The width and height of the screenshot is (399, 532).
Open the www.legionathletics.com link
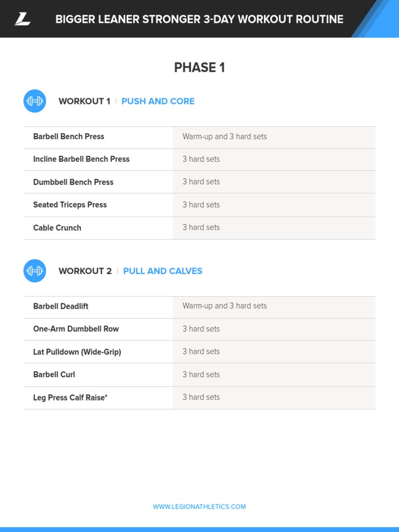(199, 507)
